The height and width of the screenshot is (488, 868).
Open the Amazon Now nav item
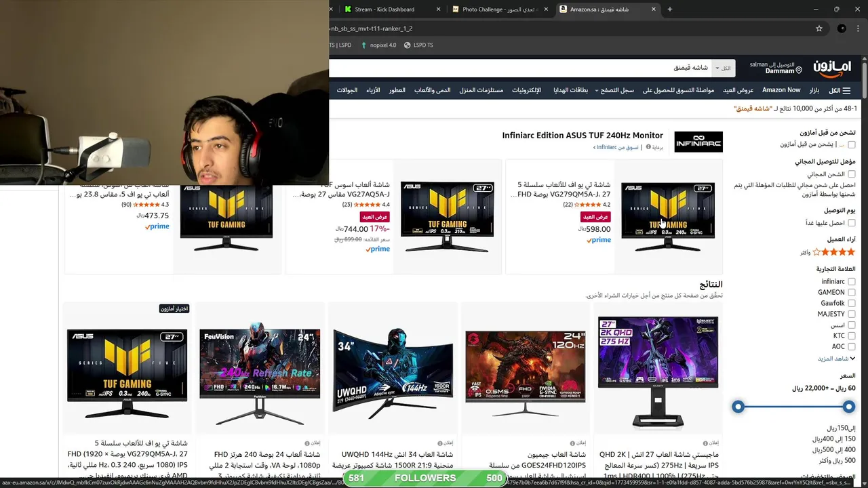pos(781,90)
